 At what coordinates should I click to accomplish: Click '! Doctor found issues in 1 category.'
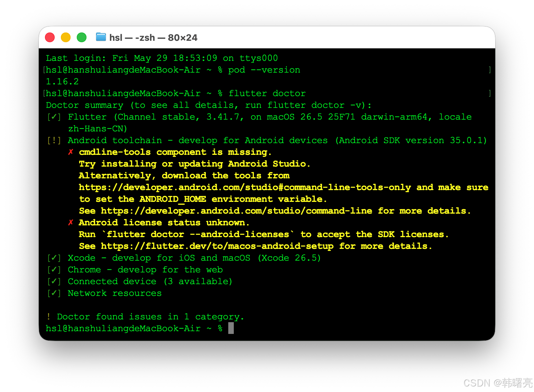click(145, 317)
